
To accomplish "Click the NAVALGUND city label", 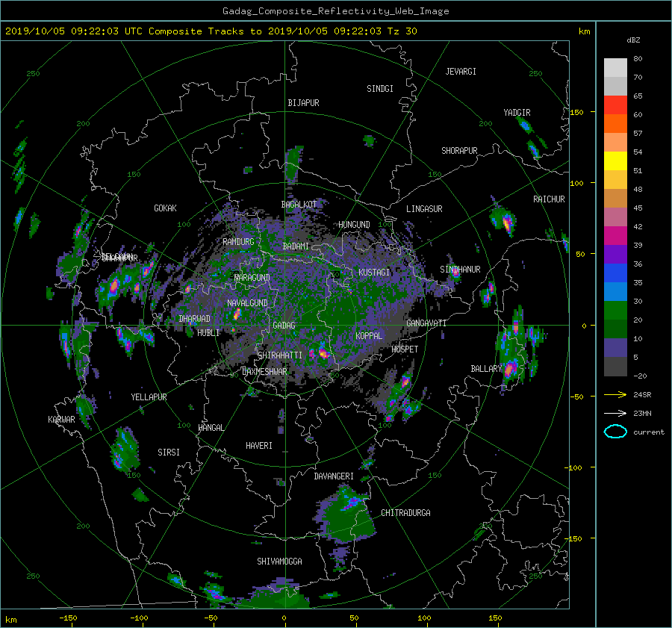I will pos(247,302).
